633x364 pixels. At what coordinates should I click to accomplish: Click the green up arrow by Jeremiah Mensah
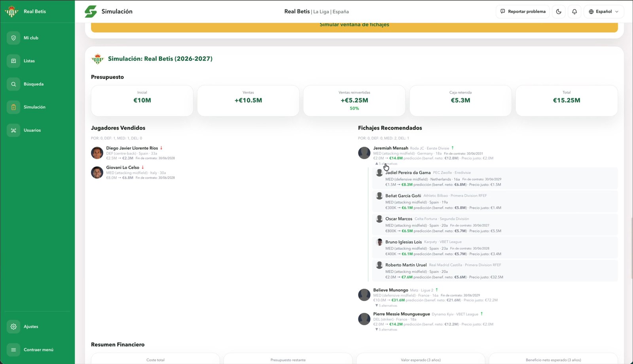coord(453,148)
